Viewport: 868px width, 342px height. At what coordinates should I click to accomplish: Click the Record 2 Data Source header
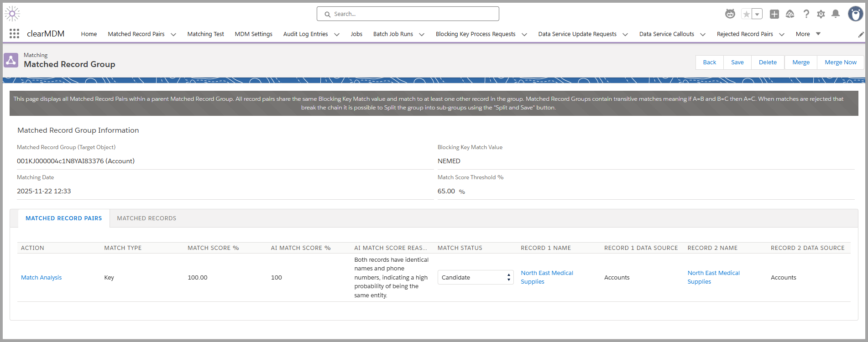(807, 248)
